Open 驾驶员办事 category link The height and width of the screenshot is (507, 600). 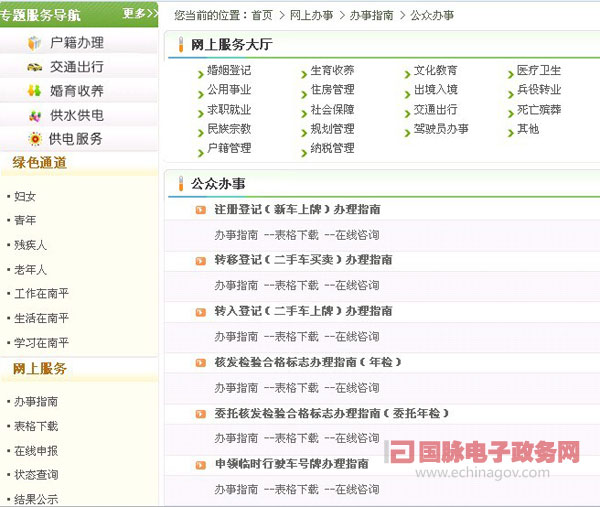441,129
